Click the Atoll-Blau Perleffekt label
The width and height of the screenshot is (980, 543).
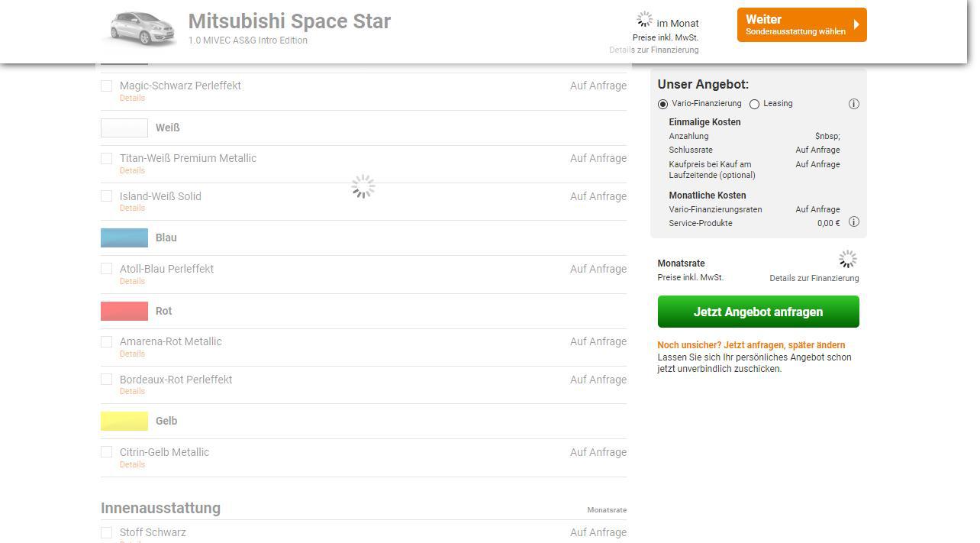tap(166, 269)
